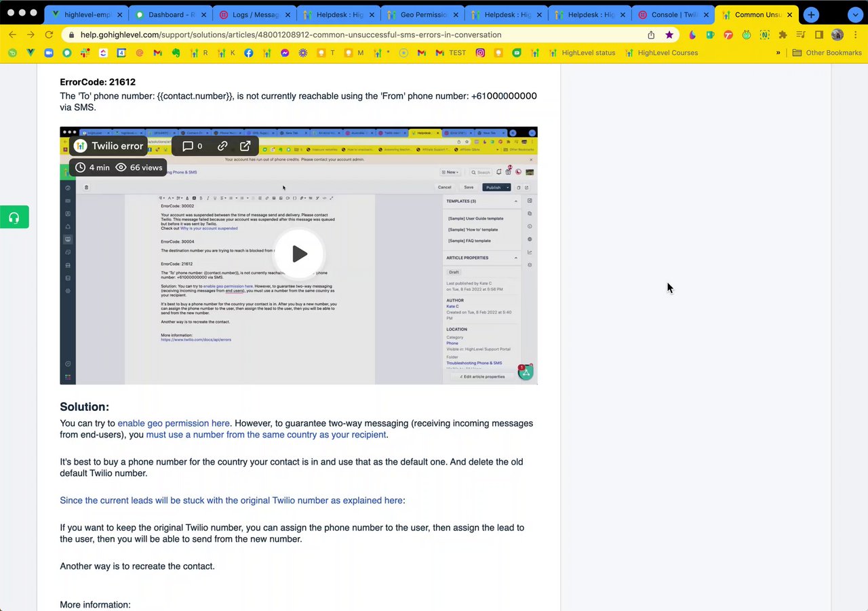Open 'must use a number from the same country' link
868x611 pixels.
click(x=266, y=435)
